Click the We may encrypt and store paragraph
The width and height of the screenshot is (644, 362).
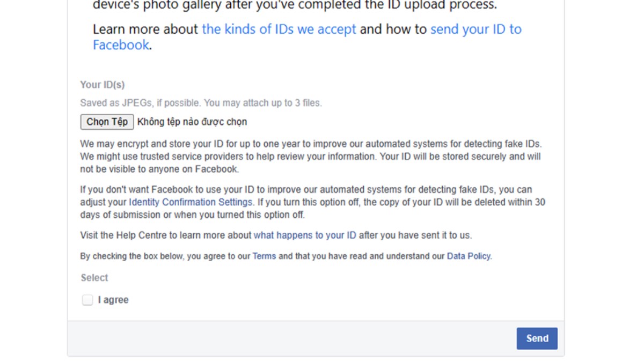click(x=310, y=157)
